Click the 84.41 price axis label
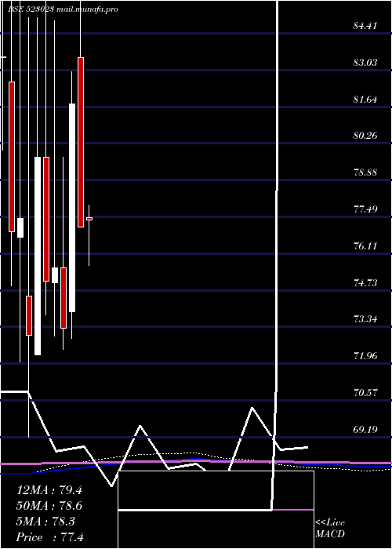The width and height of the screenshot is (392, 549). click(365, 26)
